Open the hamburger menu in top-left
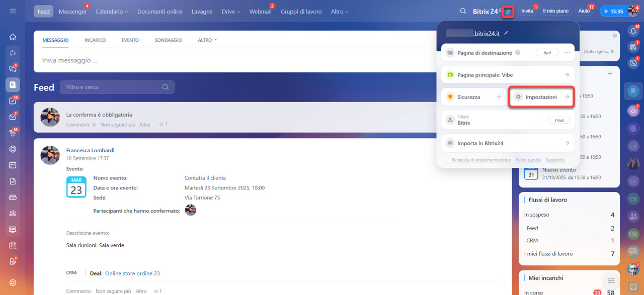Screen dimensions: 644x295 point(13,11)
